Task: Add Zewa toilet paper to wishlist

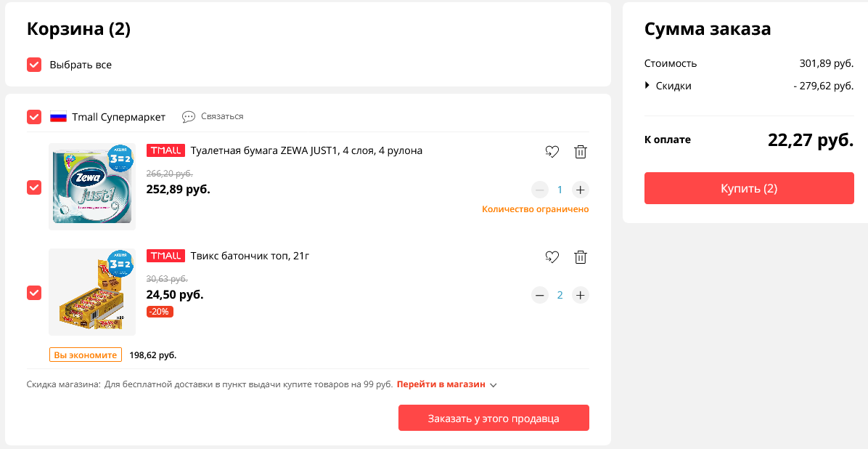Action: click(x=552, y=151)
